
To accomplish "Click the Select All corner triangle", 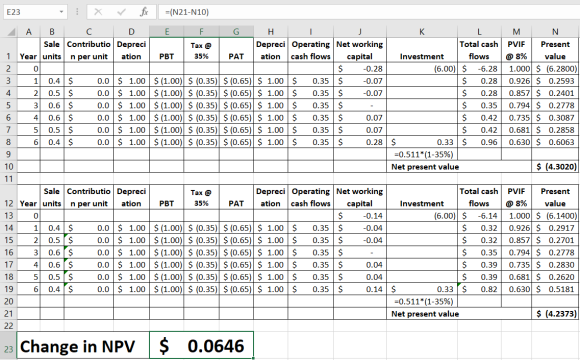I will click(11, 32).
